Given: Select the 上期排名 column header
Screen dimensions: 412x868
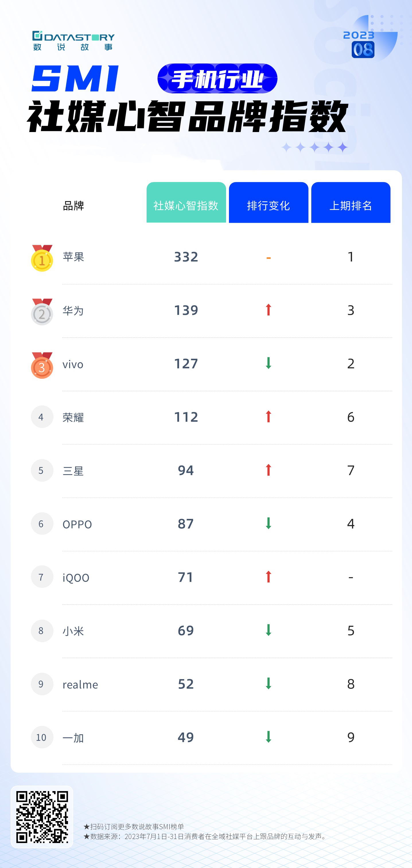Looking at the screenshot, I should (351, 203).
